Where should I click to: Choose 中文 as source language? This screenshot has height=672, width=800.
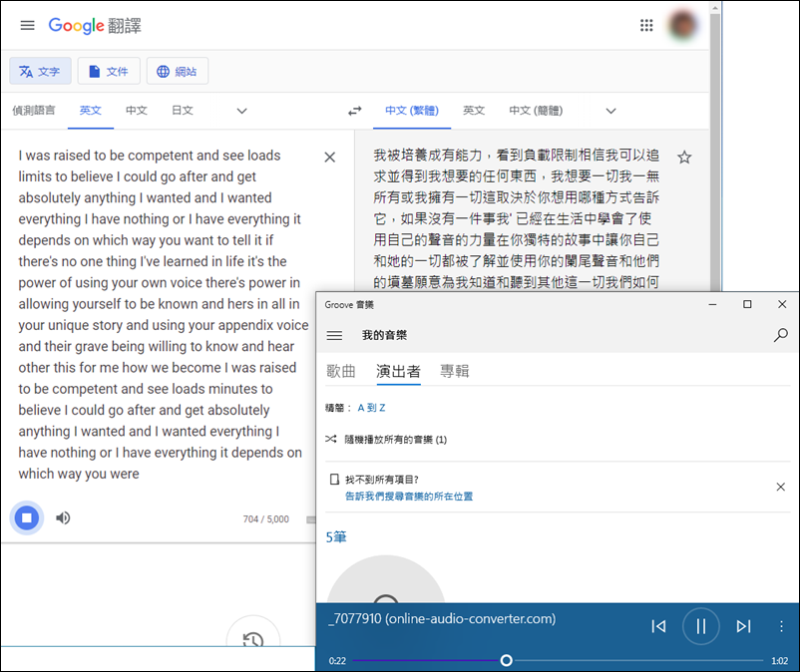[137, 110]
